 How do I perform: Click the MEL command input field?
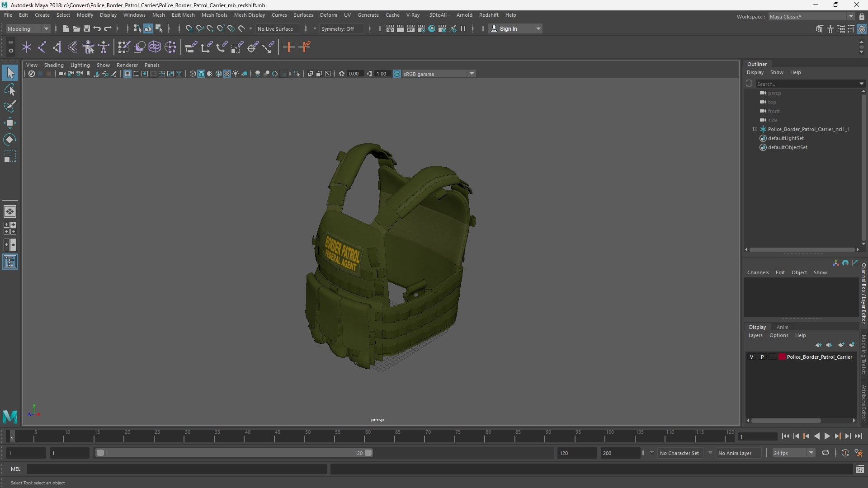point(177,469)
